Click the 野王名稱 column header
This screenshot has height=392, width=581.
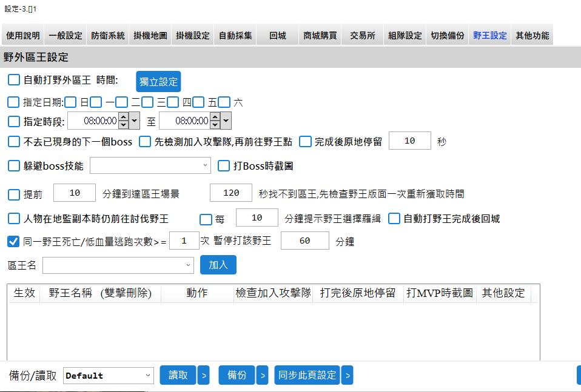[95, 293]
